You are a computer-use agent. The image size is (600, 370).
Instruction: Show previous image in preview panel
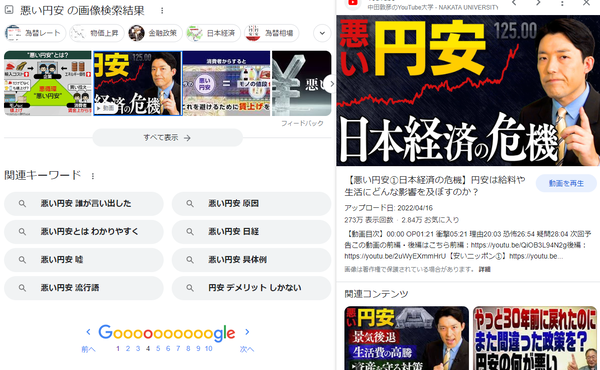[514, 3]
